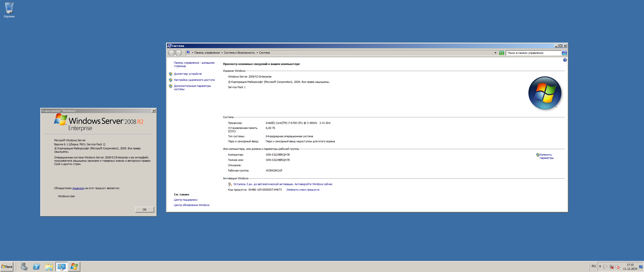Click the shield icon beside Изменить параметры
Image resolution: width=644 pixels, height=272 pixels.
(x=538, y=155)
